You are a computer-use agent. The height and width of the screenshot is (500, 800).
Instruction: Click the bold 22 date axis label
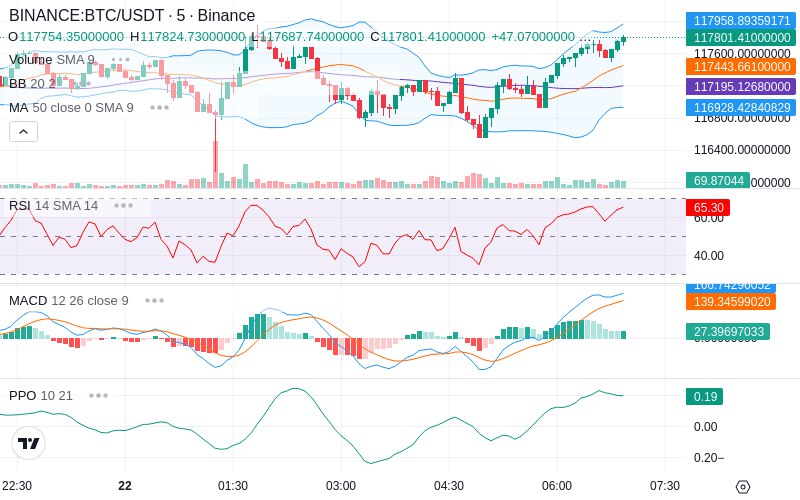(x=125, y=486)
